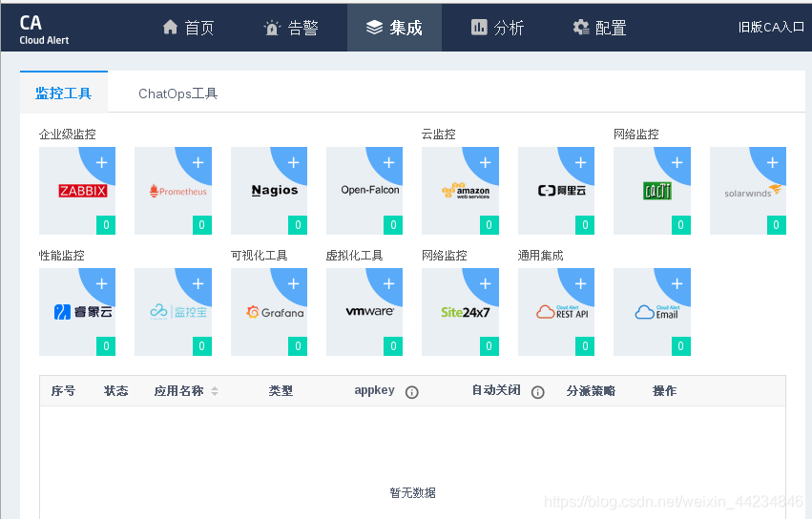Screen dimensions: 812x519
Task: Click the plus icon on the Grafana card
Action: 294,284
